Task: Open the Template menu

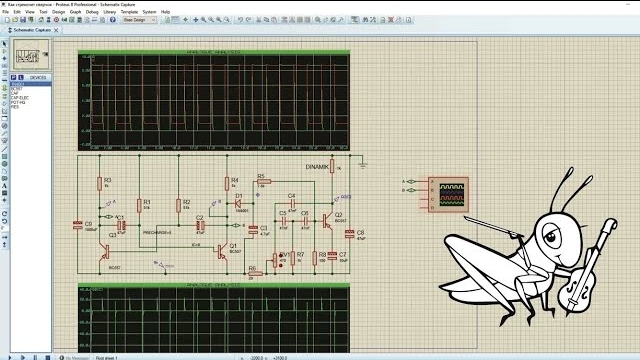Action: (129, 12)
